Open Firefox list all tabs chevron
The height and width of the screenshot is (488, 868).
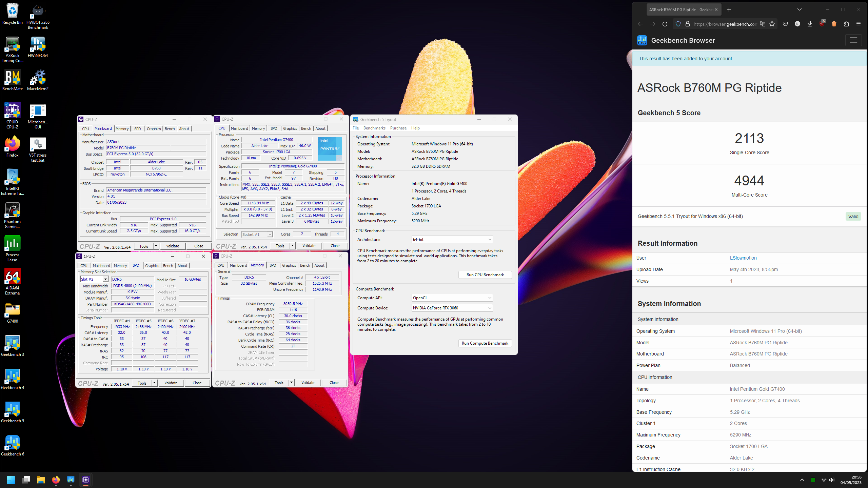[x=799, y=9]
